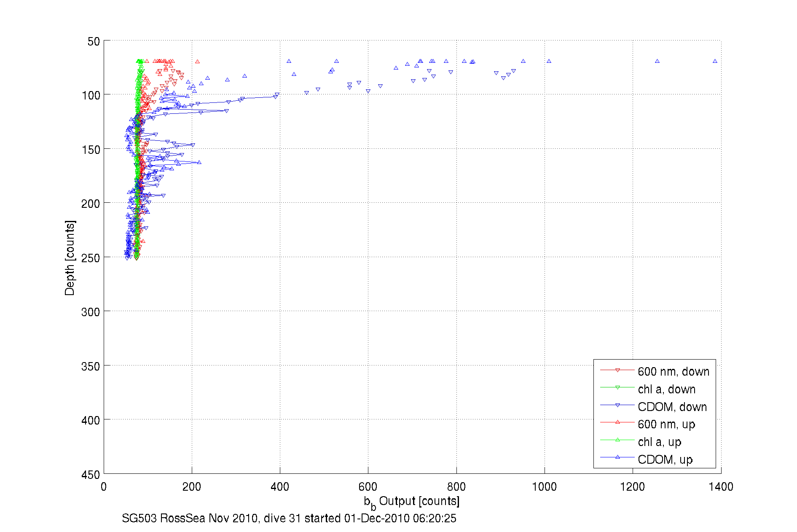Select the 'chl a, down' legend label
Screen dimensions: 797x532
[666, 390]
